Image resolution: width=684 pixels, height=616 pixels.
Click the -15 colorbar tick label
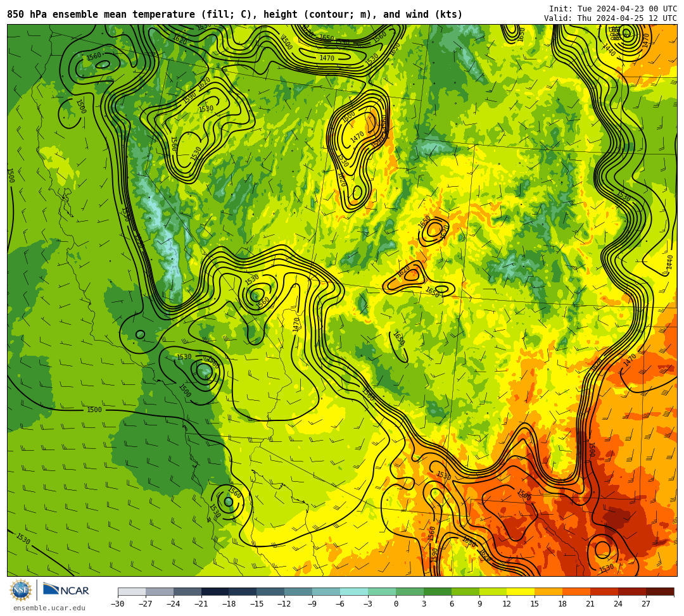point(257,604)
